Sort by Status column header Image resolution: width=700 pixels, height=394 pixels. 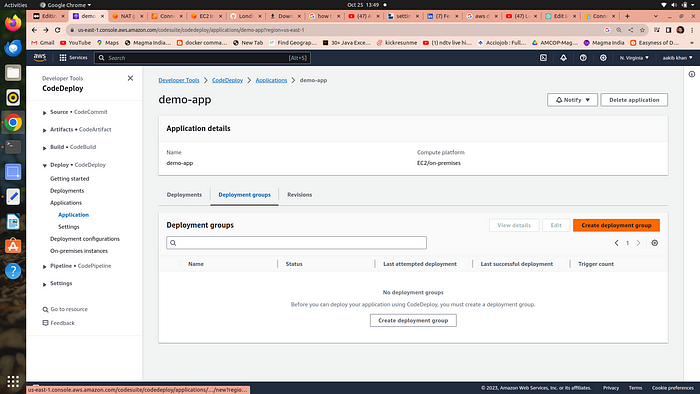294,264
